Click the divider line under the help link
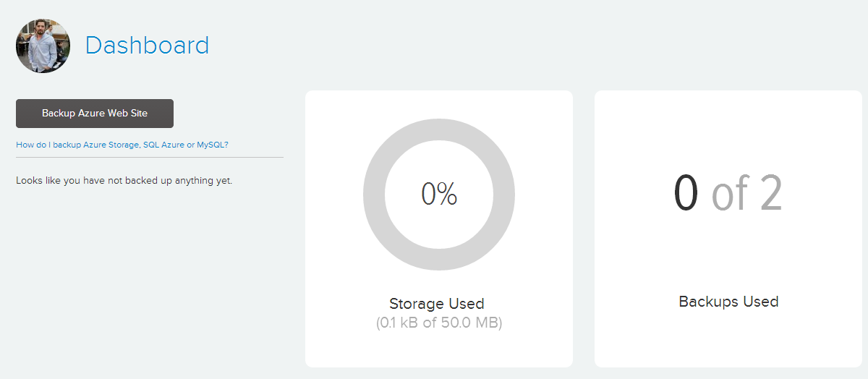 (150, 157)
